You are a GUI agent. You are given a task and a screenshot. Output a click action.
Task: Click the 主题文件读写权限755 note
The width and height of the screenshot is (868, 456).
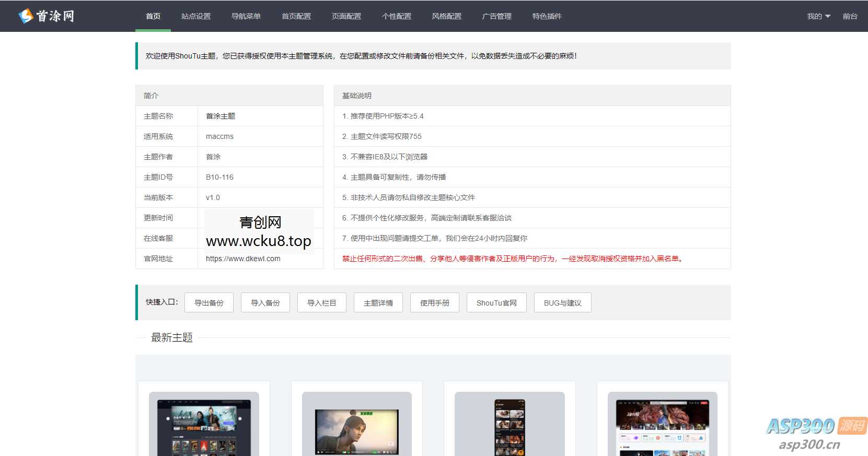(382, 136)
